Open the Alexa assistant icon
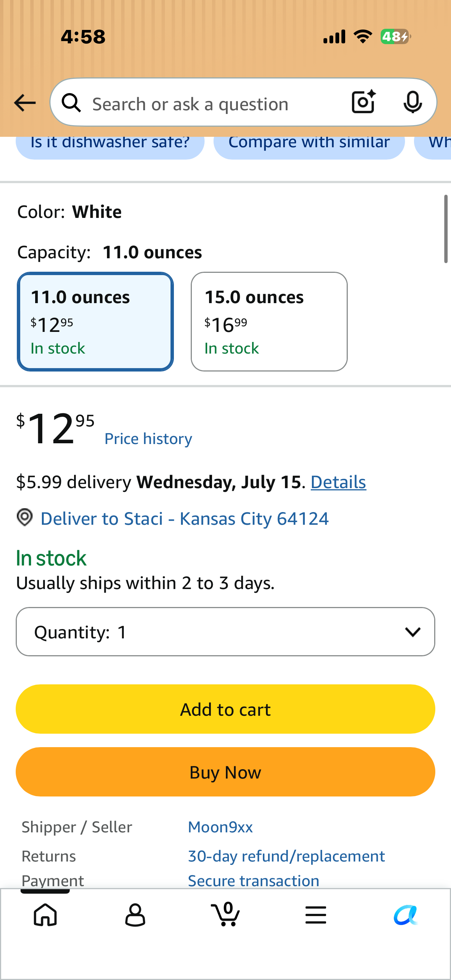Viewport: 451px width, 980px height. [406, 915]
